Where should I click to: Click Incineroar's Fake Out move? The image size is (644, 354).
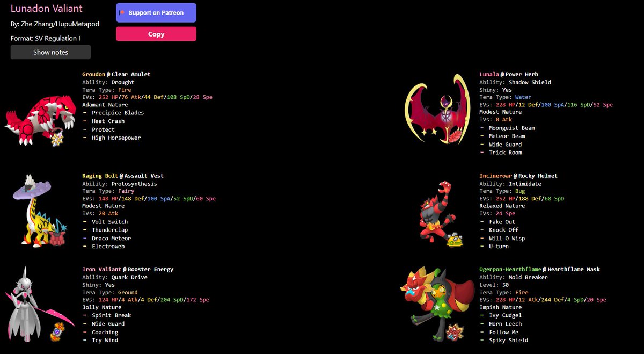(x=502, y=222)
